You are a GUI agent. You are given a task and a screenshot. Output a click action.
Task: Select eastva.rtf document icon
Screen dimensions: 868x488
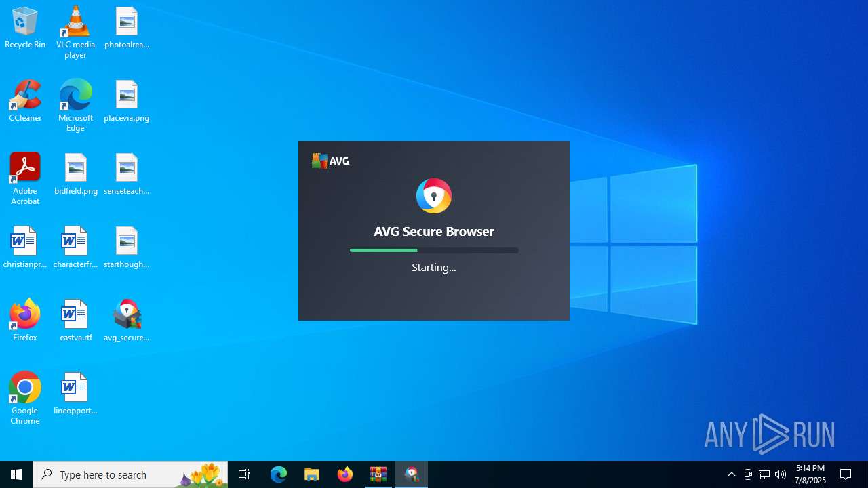coord(75,321)
